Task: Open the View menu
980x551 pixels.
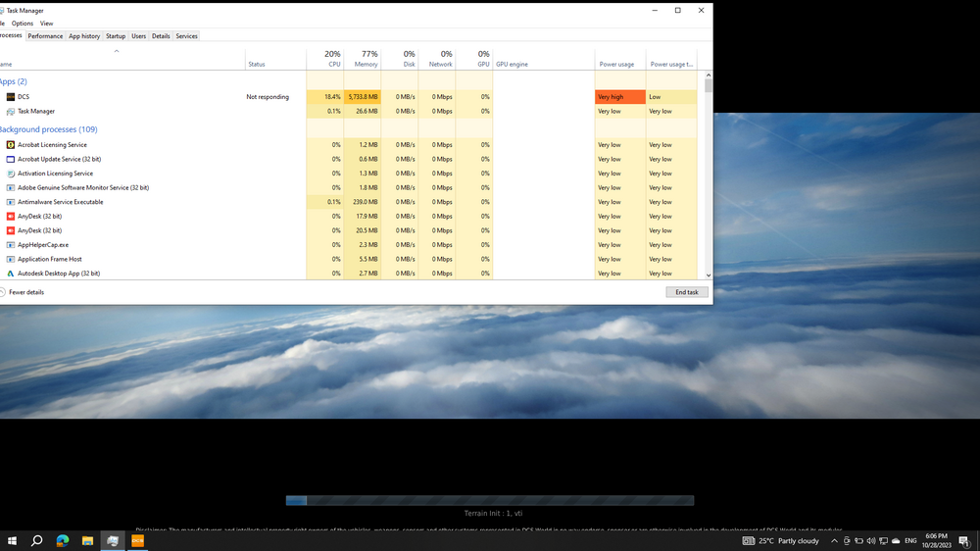Action: click(46, 24)
